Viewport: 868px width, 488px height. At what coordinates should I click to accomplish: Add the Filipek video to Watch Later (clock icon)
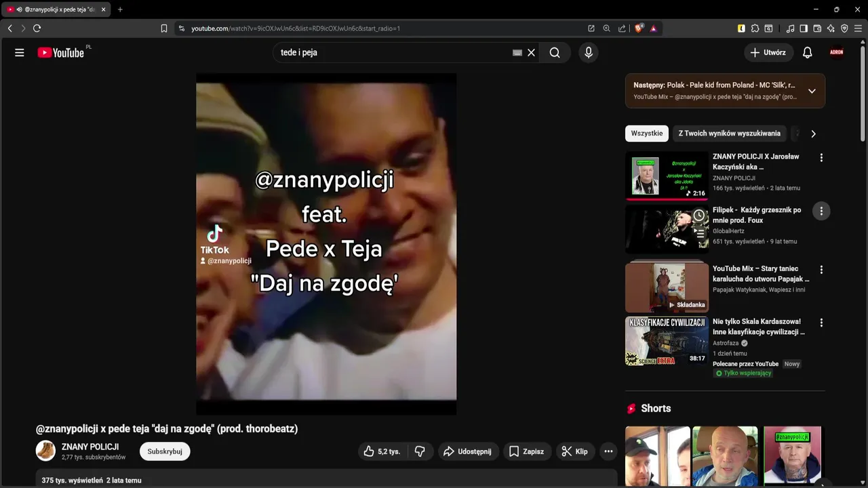[x=699, y=216]
